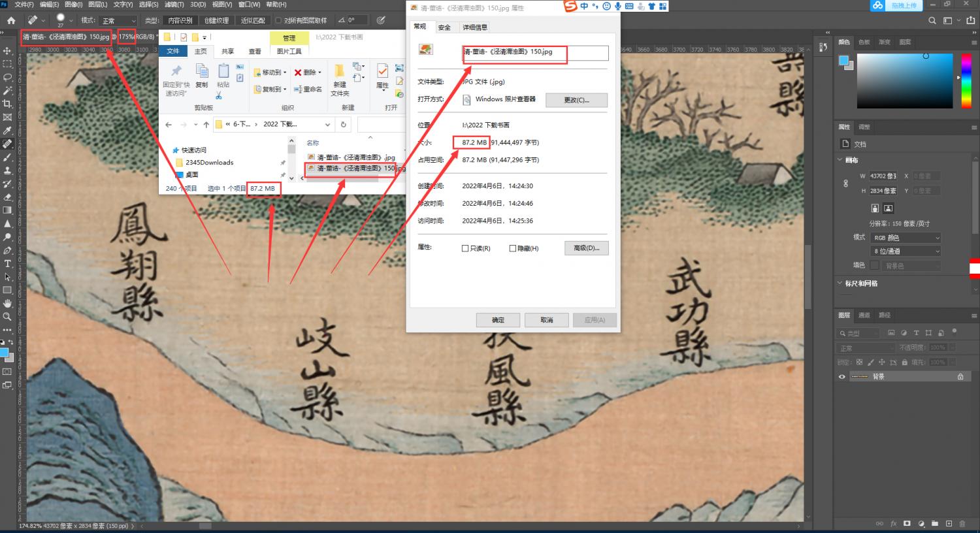The width and height of the screenshot is (980, 533).
Task: Activate the Clone Stamp tool
Action: tap(7, 170)
